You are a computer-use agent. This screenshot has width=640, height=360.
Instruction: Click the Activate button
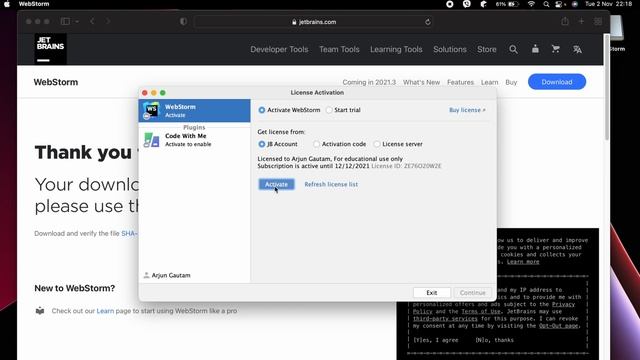276,184
